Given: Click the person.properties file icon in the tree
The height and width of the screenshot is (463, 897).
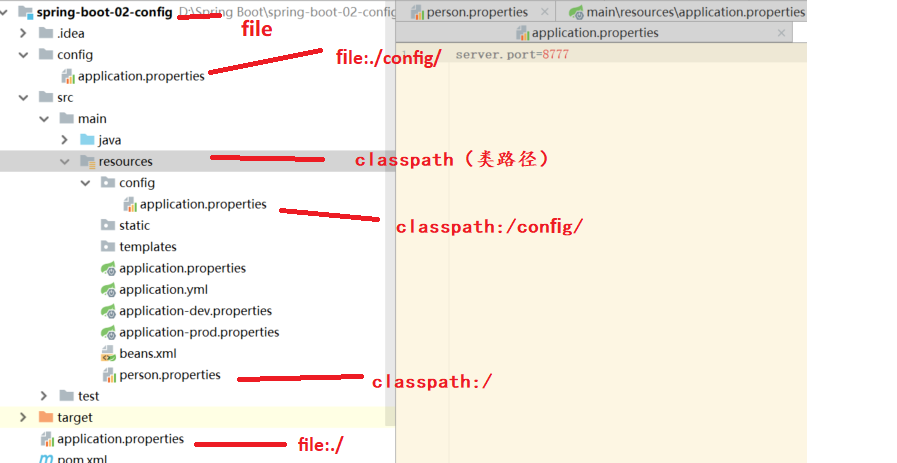Looking at the screenshot, I should pyautogui.click(x=109, y=375).
